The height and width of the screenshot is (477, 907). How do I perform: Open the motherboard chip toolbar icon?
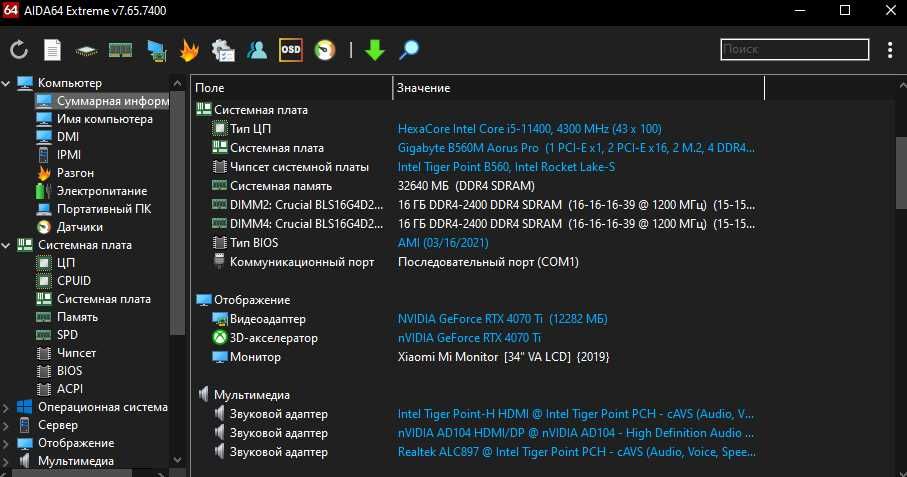coord(86,51)
